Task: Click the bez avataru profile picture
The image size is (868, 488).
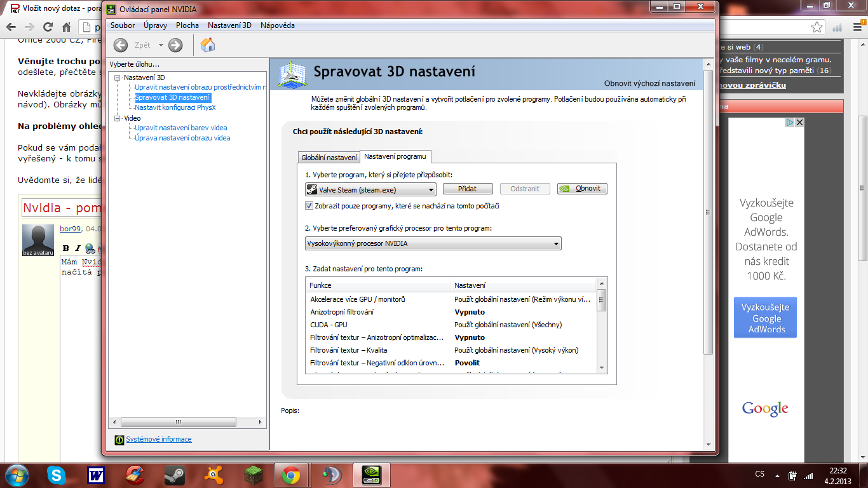Action: (x=38, y=240)
